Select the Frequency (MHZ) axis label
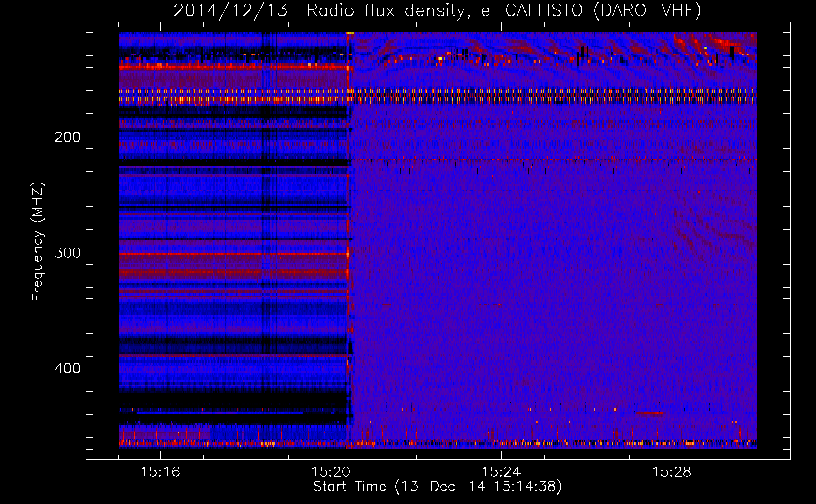 point(38,241)
